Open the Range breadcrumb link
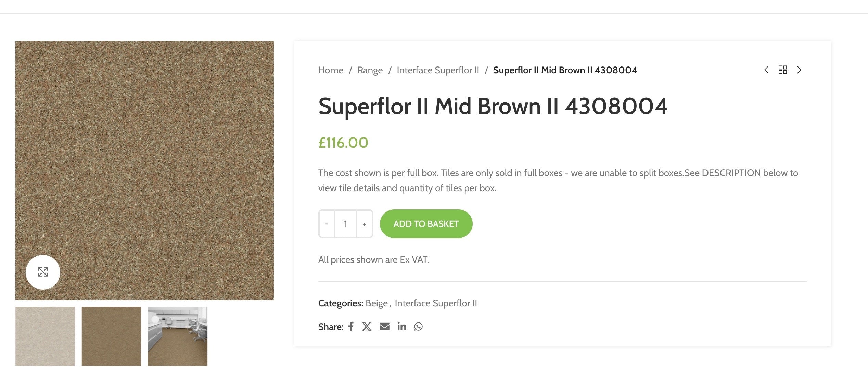 click(x=370, y=70)
